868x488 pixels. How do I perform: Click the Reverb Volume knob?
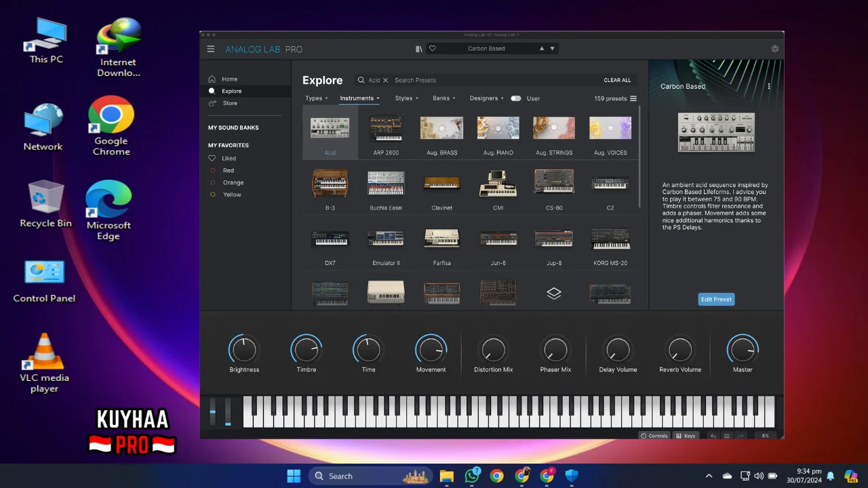pos(680,350)
